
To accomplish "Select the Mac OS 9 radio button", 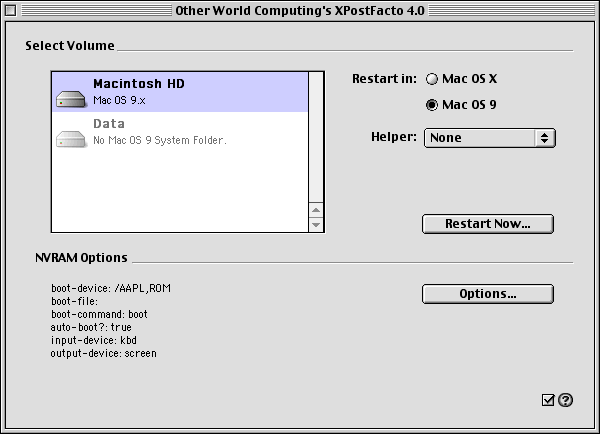I will tap(432, 105).
